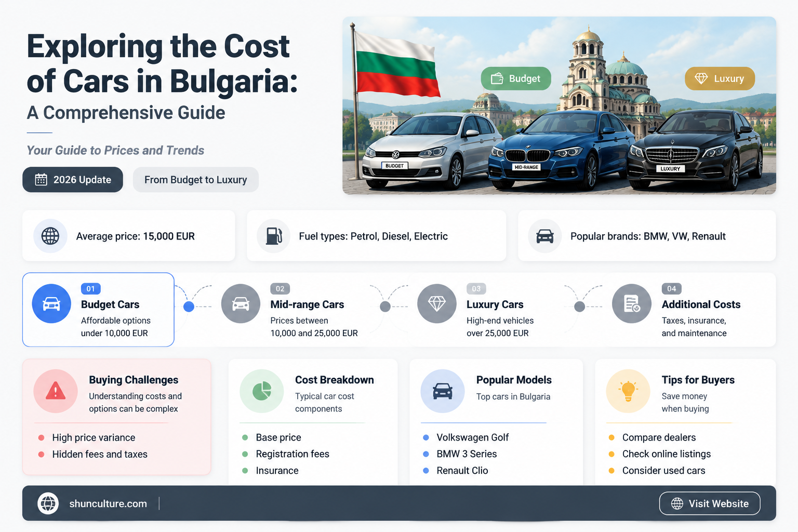Click Popular brands: BMW, VW, Renault text
The image size is (798, 532).
648,236
